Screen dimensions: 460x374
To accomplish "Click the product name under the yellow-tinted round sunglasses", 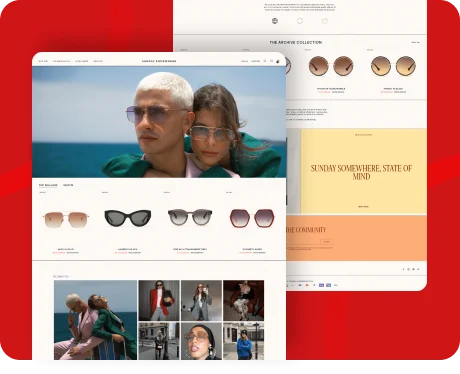I will pyautogui.click(x=393, y=89).
